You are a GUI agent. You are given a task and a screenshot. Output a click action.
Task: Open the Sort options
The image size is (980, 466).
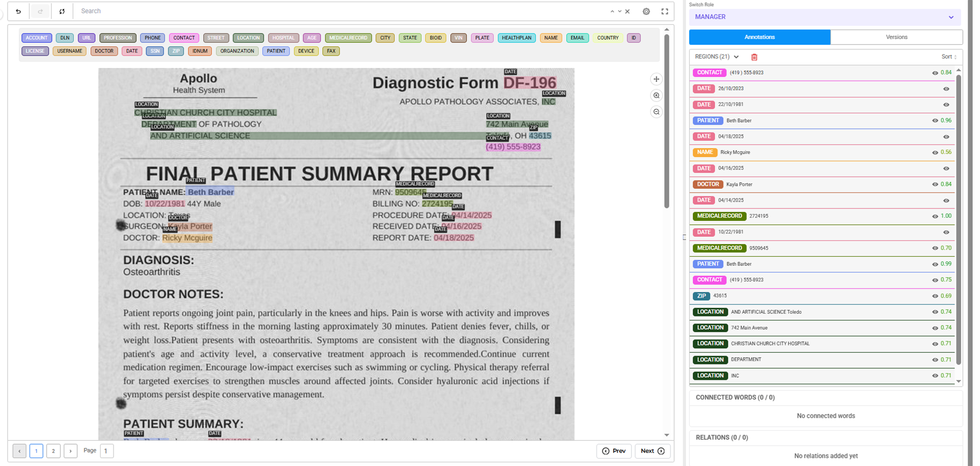(948, 57)
